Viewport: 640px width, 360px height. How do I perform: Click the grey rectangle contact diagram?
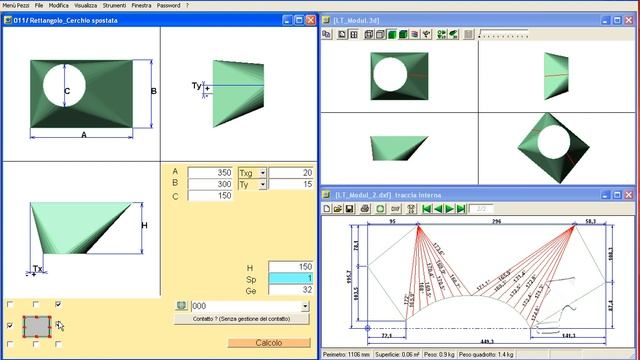click(x=37, y=327)
